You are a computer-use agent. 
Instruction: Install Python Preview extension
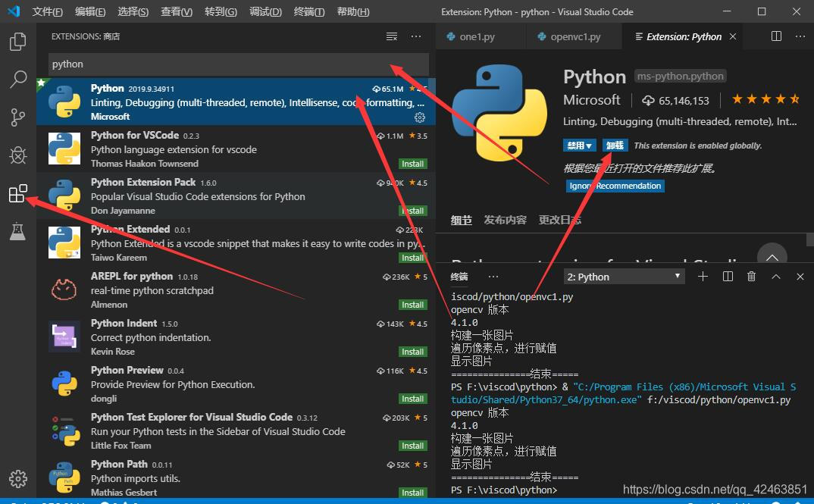click(x=413, y=399)
